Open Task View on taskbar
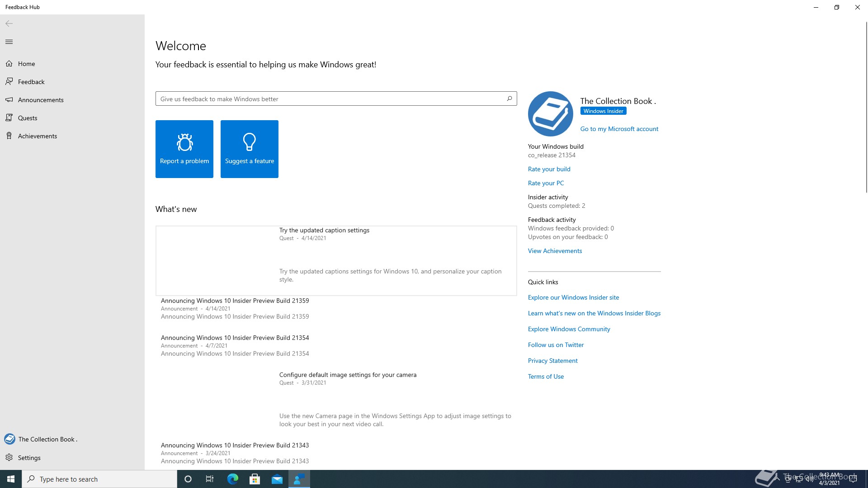Image resolution: width=868 pixels, height=488 pixels. 210,479
